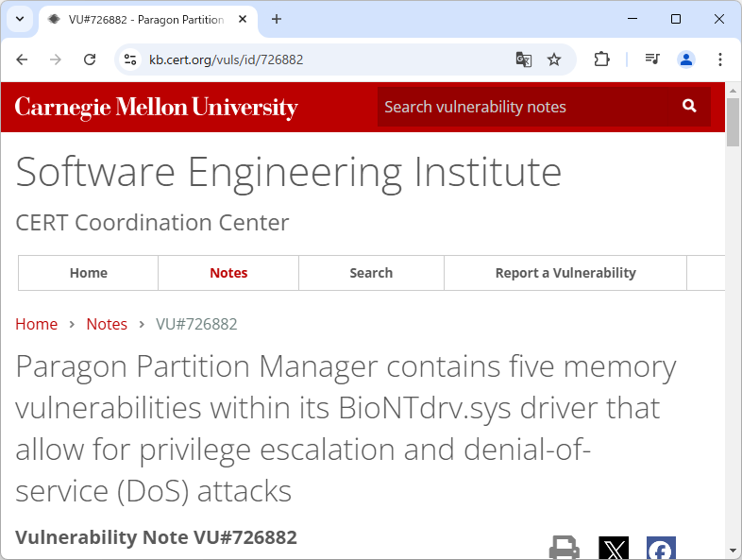
Task: Open a new browser tab
Action: click(277, 20)
